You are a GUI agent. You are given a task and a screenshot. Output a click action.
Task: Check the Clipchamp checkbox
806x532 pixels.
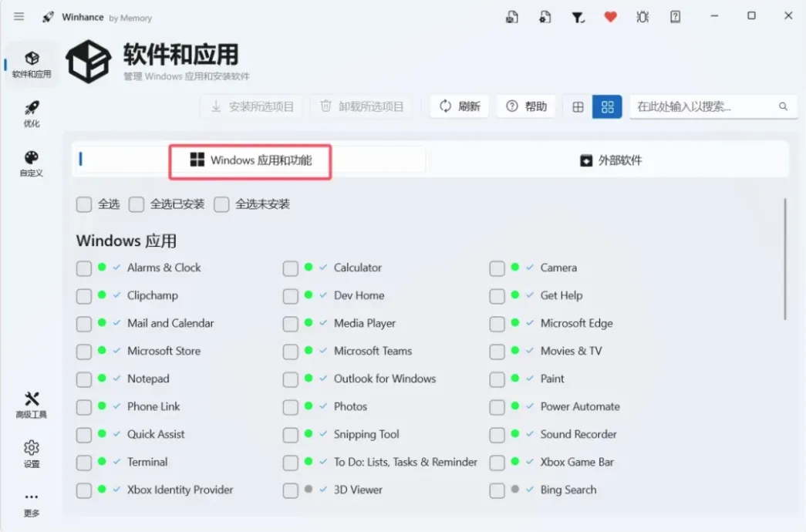[84, 296]
